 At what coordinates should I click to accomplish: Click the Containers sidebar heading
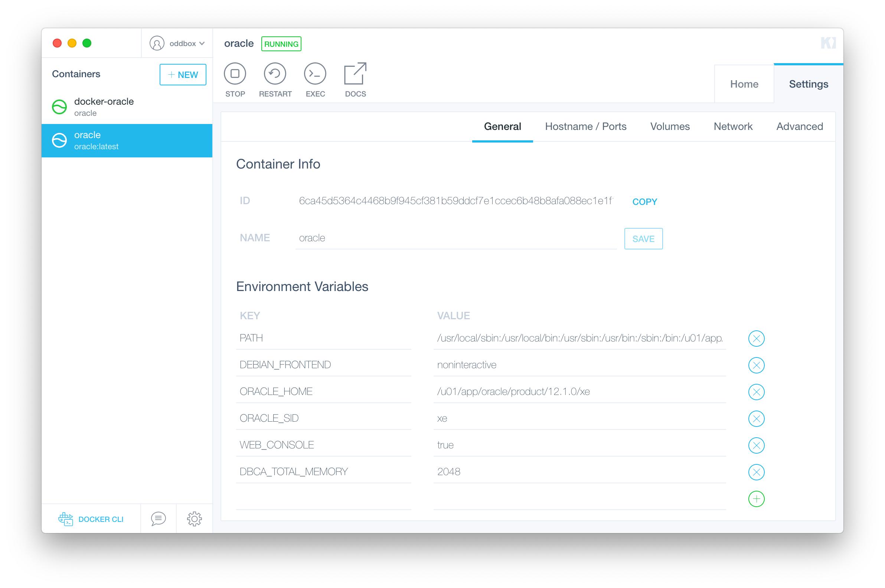[76, 74]
